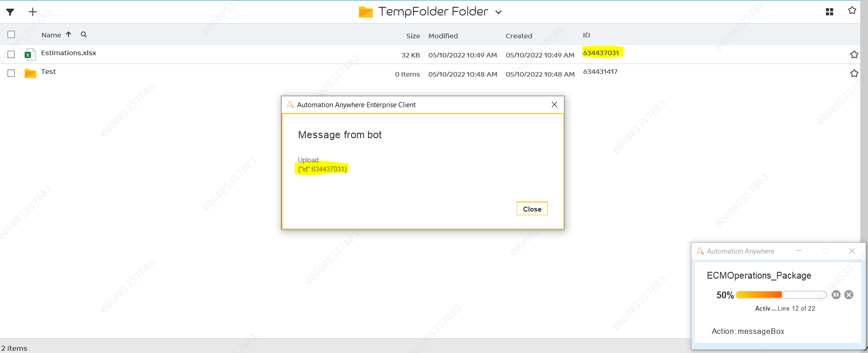This screenshot has width=868, height=353.
Task: Click the Close button in bot message
Action: coord(532,209)
